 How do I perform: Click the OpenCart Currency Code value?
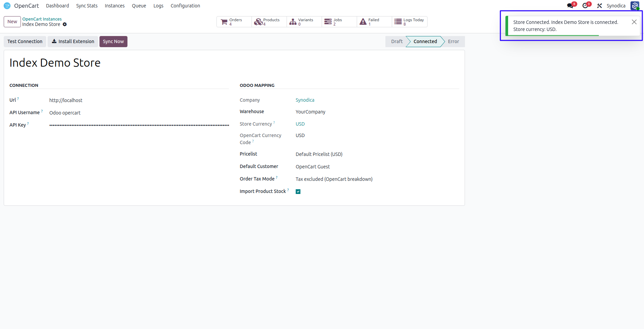point(300,135)
